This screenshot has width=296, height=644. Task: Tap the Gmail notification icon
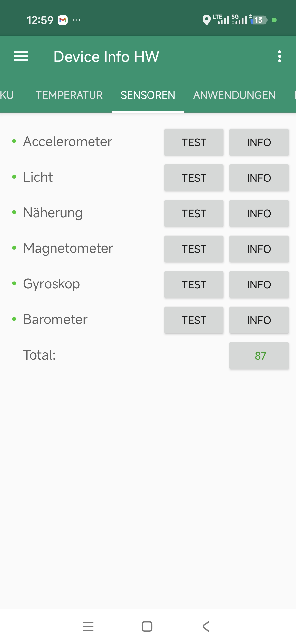pos(63,20)
